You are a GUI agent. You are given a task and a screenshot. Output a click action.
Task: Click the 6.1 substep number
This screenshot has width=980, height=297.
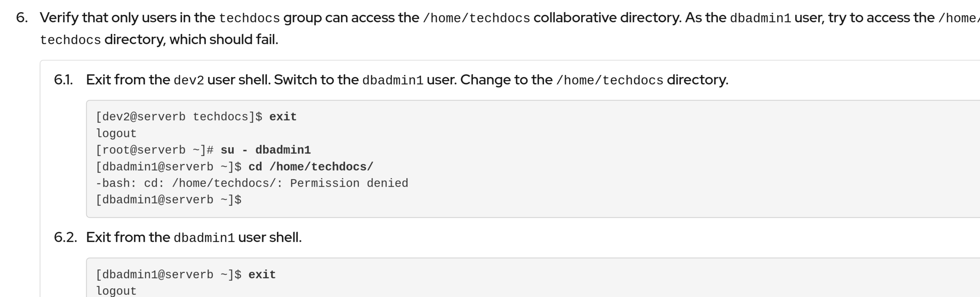point(63,80)
